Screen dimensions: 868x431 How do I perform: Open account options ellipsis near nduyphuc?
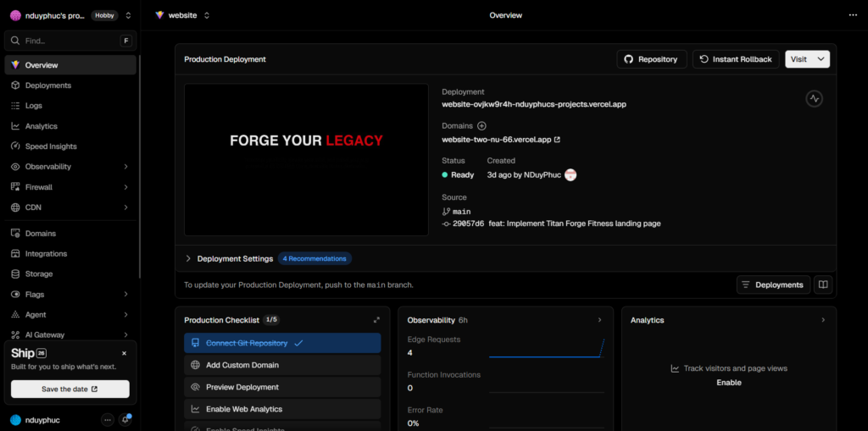108,419
